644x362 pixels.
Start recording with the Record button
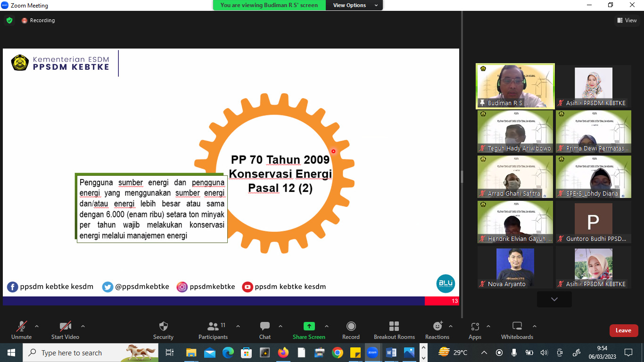pos(351,327)
